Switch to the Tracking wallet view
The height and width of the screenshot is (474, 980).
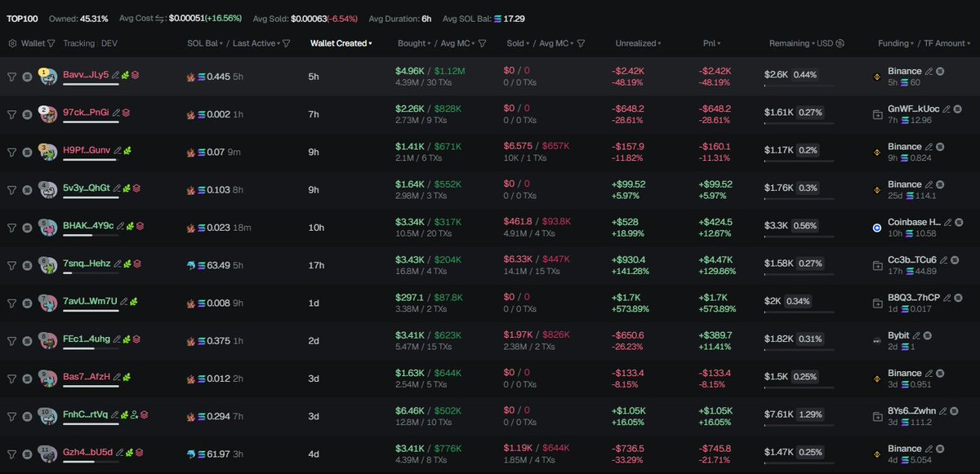click(x=79, y=43)
